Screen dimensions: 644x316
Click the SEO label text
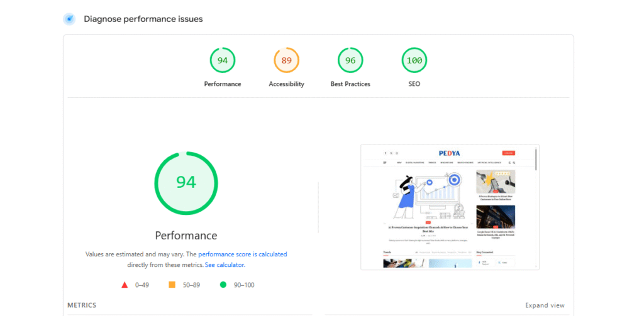[x=414, y=84]
